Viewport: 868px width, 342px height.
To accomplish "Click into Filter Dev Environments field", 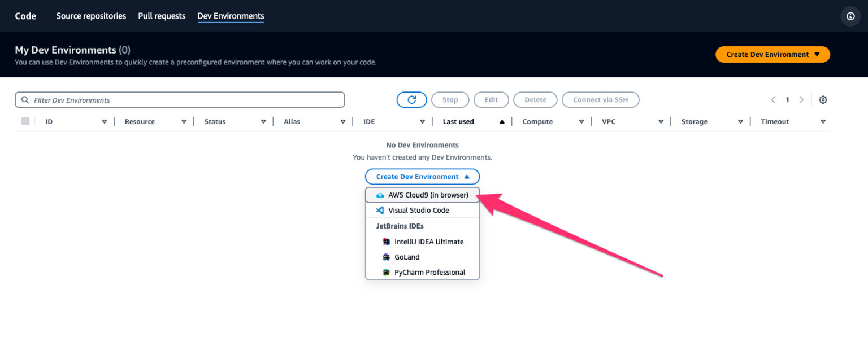I will (x=180, y=100).
